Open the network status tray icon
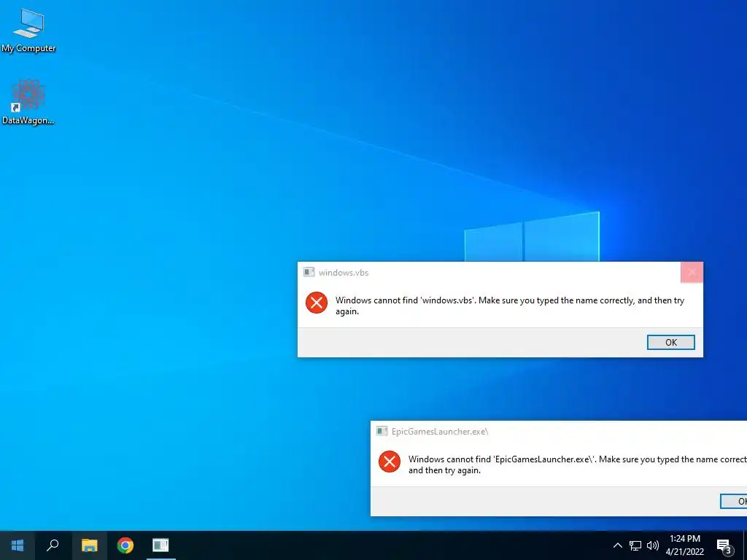This screenshot has width=747, height=560. (635, 545)
